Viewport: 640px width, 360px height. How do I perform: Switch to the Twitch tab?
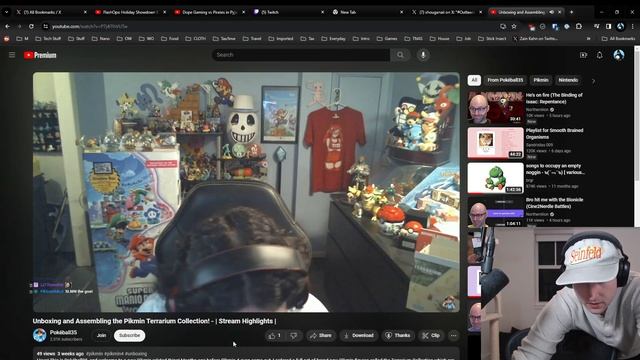click(x=288, y=12)
